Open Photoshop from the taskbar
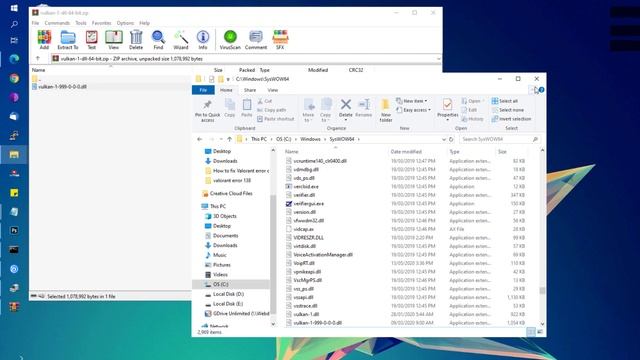The width and height of the screenshot is (640, 360). click(14, 231)
